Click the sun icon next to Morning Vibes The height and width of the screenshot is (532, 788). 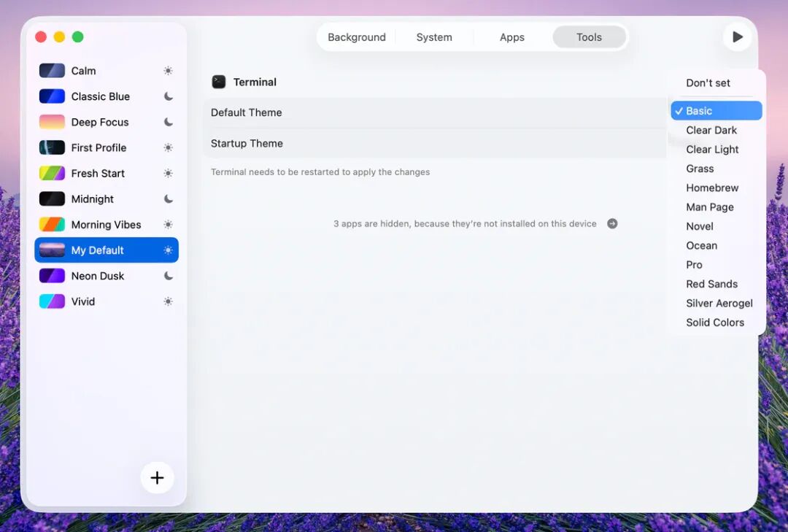click(x=169, y=225)
